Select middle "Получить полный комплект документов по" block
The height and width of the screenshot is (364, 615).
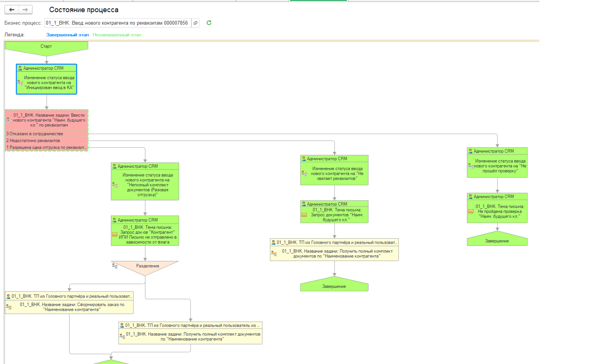coord(334,250)
